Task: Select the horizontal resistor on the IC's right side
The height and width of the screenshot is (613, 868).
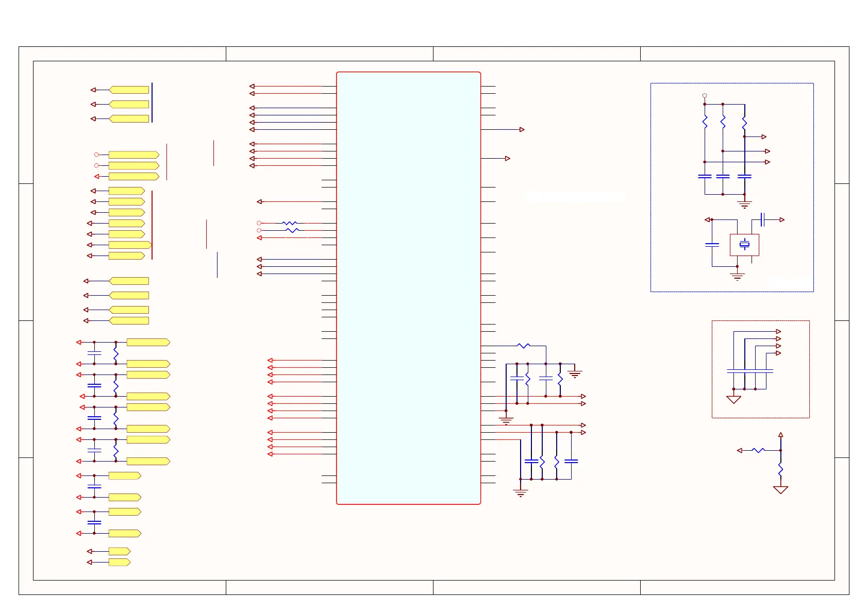Action: (x=523, y=346)
